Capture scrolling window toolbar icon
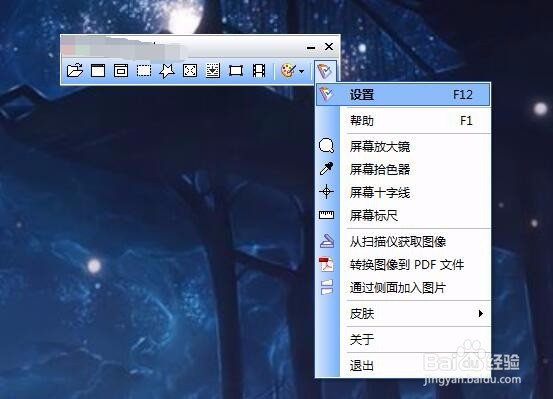This screenshot has height=399, width=553. point(213,71)
